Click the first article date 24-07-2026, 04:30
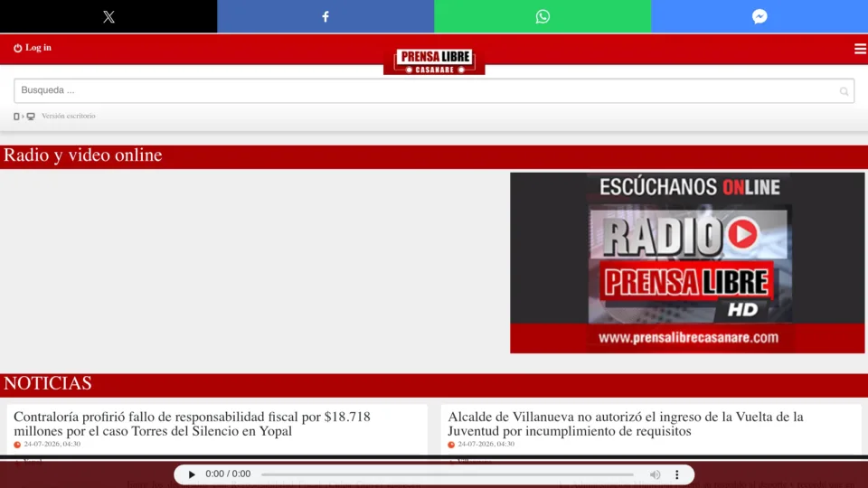The image size is (868, 488). [x=52, y=445]
